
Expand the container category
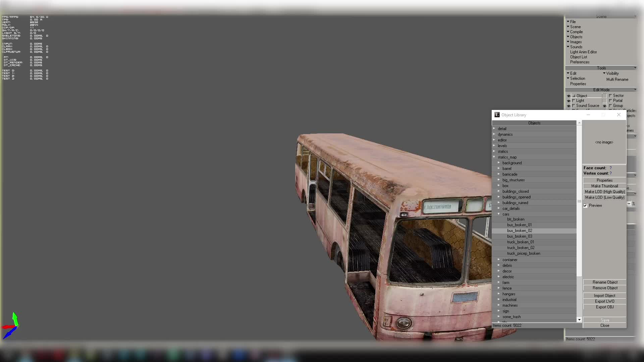(x=499, y=259)
